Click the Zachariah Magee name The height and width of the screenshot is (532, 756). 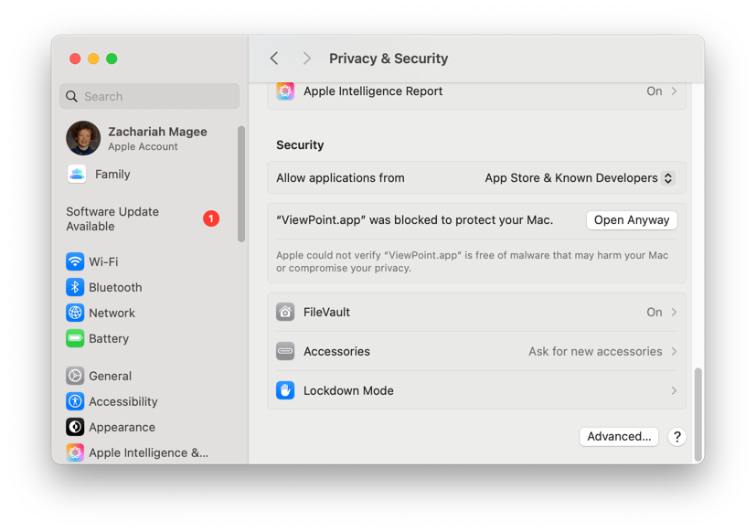pos(157,132)
